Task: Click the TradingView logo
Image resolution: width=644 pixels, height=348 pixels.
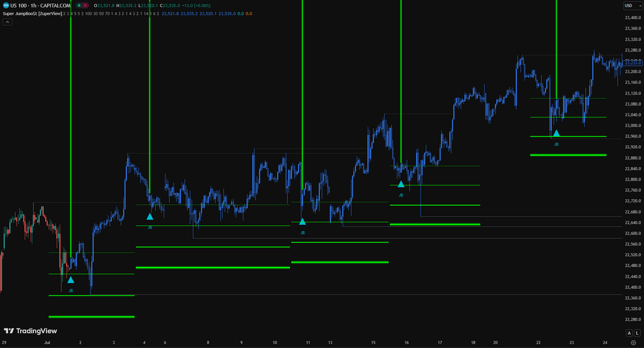Action: click(30, 331)
